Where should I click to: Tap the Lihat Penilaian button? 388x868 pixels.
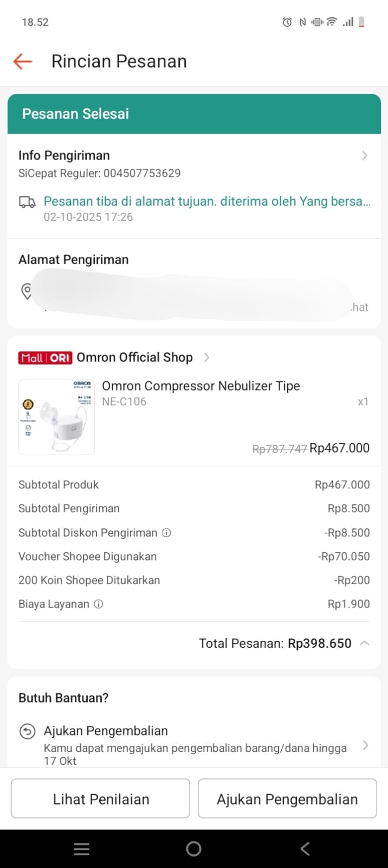click(101, 799)
